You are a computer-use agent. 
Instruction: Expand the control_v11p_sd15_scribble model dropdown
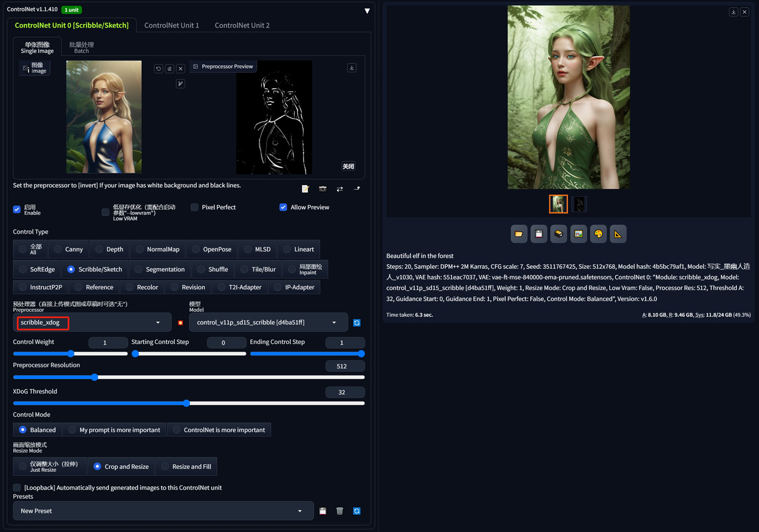pyautogui.click(x=268, y=322)
